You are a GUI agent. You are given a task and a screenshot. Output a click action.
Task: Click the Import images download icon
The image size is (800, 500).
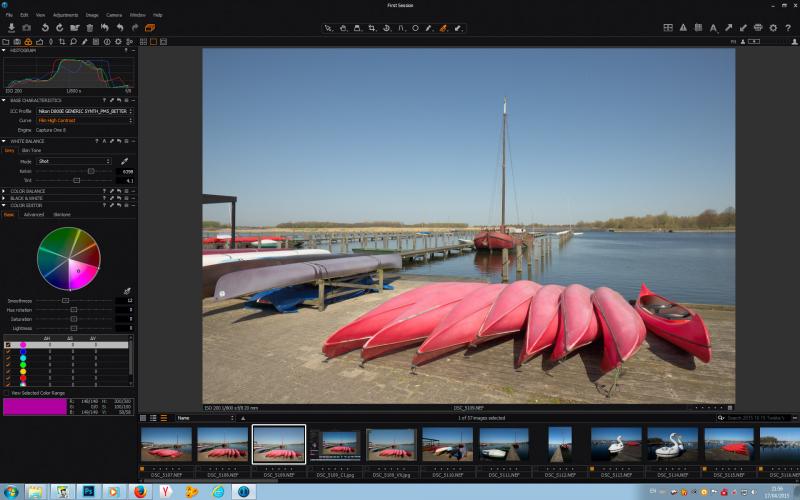pyautogui.click(x=11, y=28)
